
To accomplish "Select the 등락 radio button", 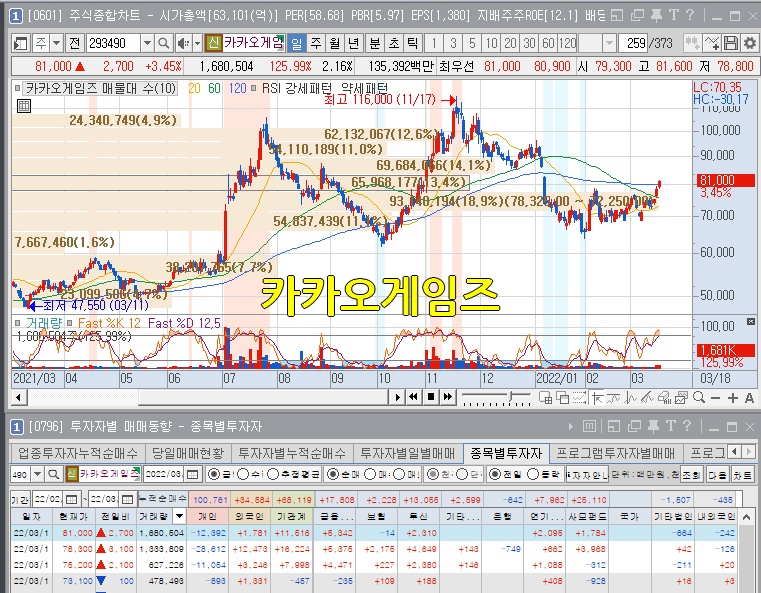I will pos(532,474).
